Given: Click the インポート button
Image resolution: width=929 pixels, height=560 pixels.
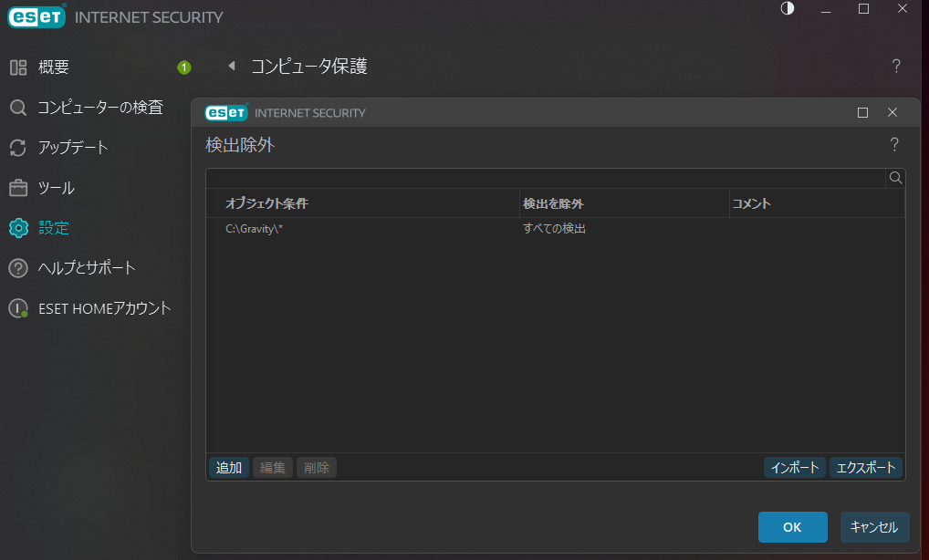Looking at the screenshot, I should (x=794, y=468).
